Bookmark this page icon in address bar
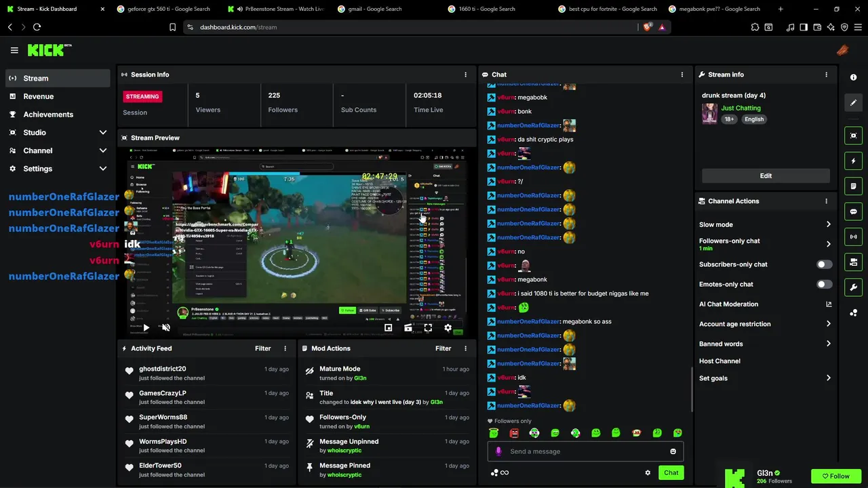This screenshot has width=868, height=488. tap(172, 27)
